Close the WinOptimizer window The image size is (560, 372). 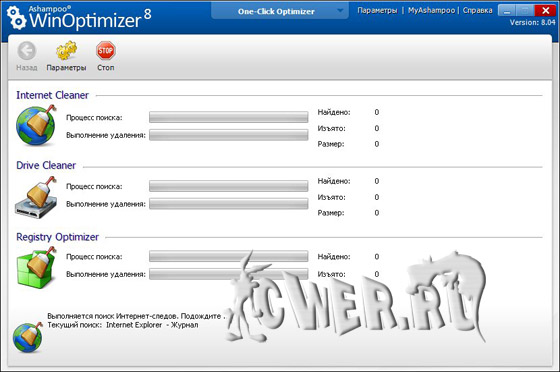click(545, 10)
